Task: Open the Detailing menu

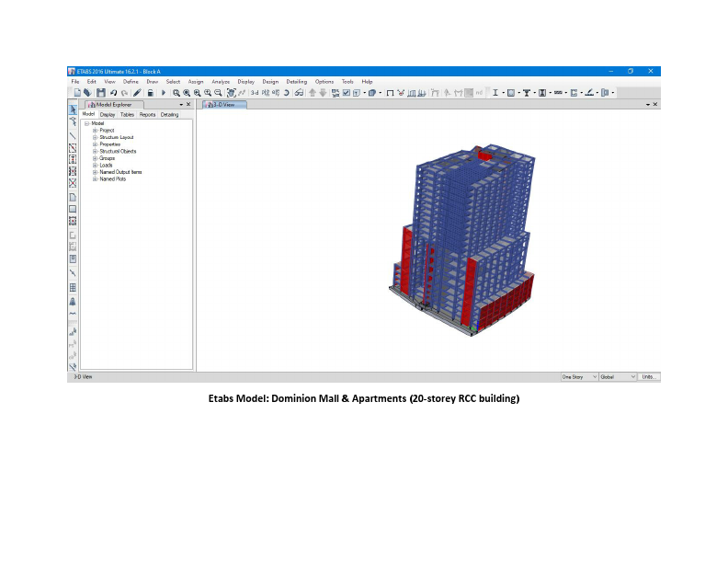Action: [297, 82]
